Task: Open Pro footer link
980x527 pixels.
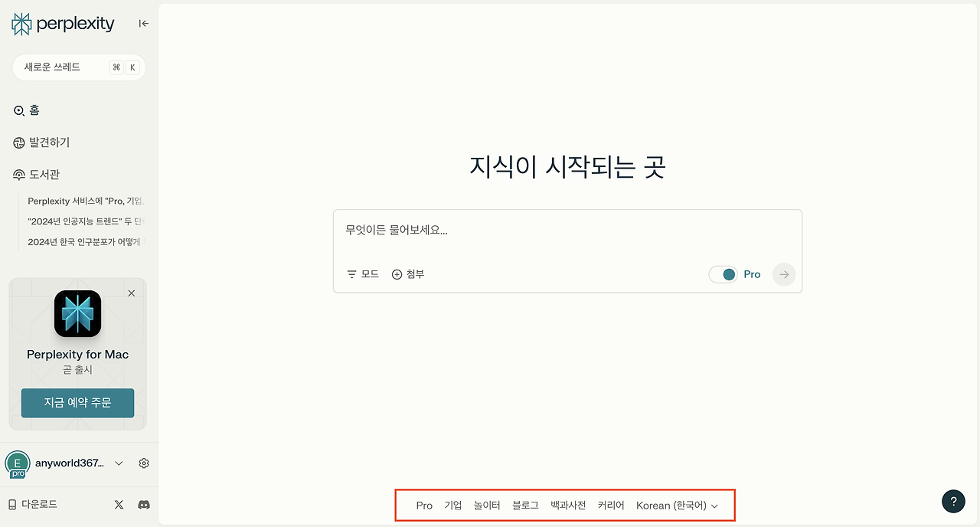Action: tap(424, 506)
